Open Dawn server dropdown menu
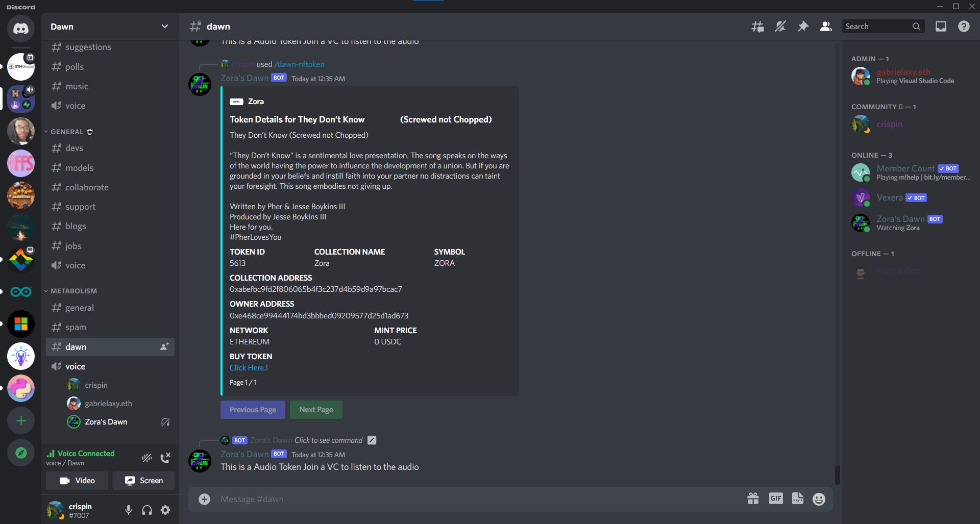This screenshot has width=980, height=524. (110, 27)
